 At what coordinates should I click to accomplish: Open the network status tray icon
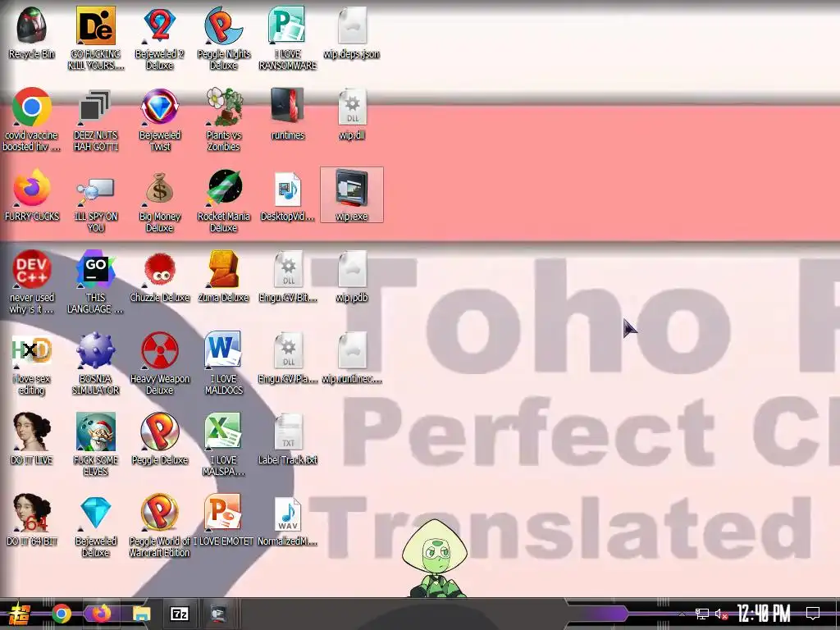(701, 614)
